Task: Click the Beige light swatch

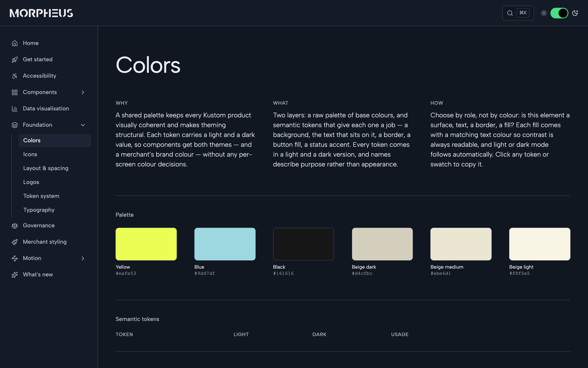Action: 540,244
